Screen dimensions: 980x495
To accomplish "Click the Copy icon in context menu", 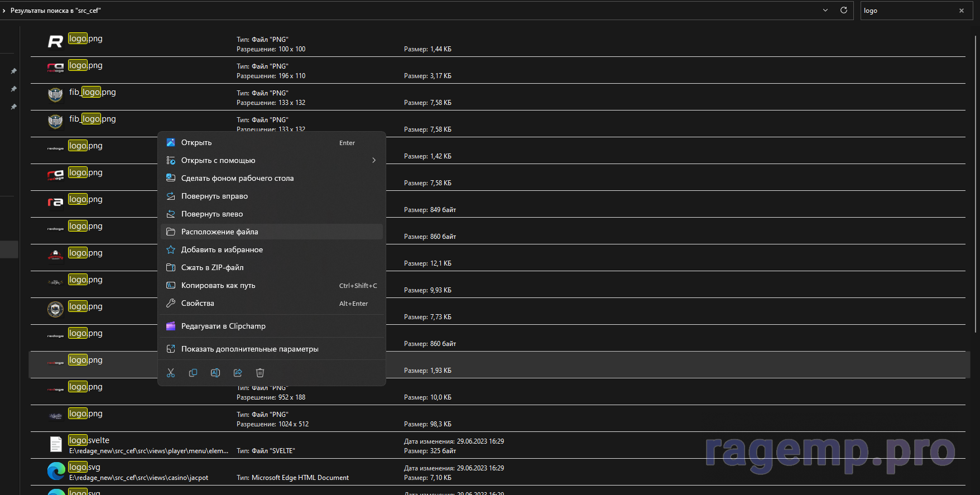I will tap(193, 373).
